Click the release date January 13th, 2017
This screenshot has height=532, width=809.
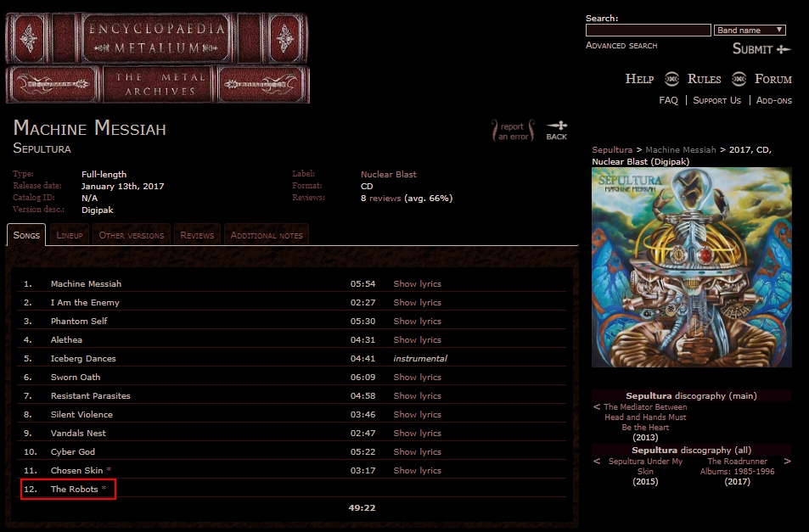(x=123, y=186)
